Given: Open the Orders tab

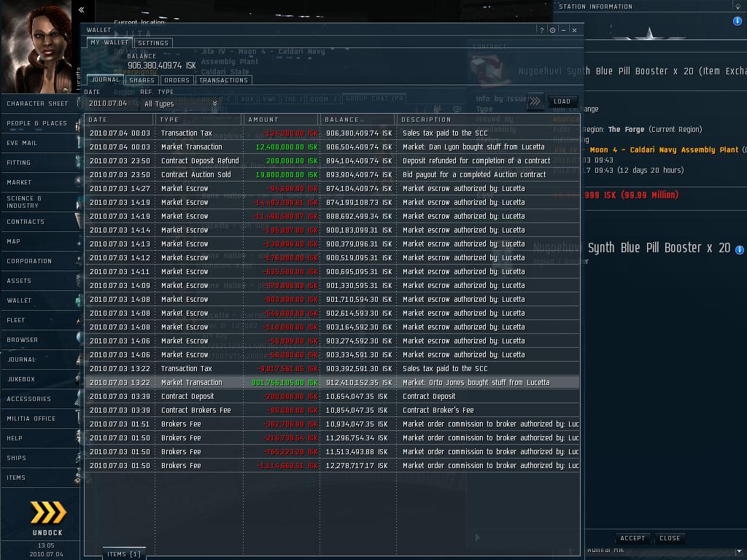Looking at the screenshot, I should click(x=177, y=80).
